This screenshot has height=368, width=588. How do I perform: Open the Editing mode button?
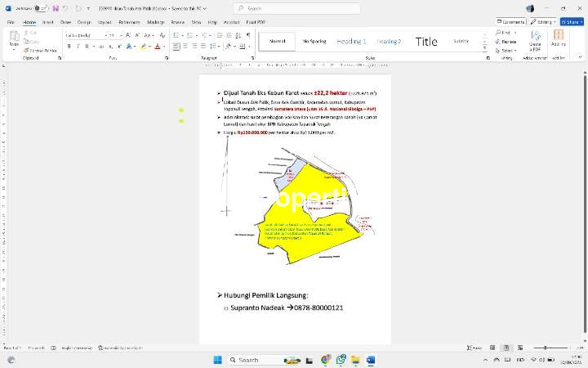point(543,22)
